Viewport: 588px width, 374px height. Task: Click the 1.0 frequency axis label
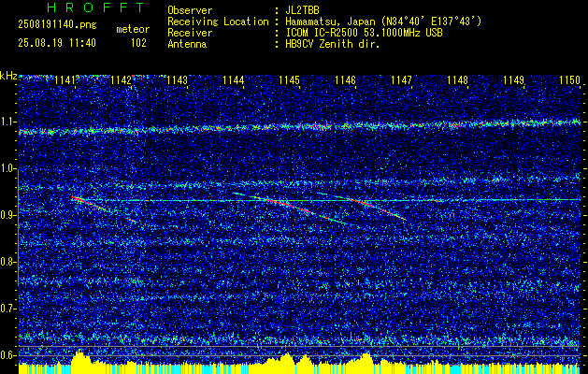point(8,168)
